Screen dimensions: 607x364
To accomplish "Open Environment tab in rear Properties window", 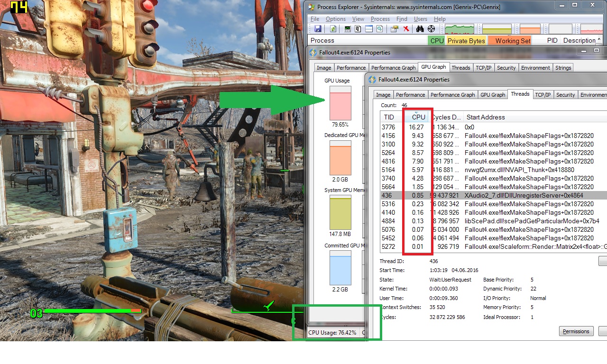I will point(536,68).
